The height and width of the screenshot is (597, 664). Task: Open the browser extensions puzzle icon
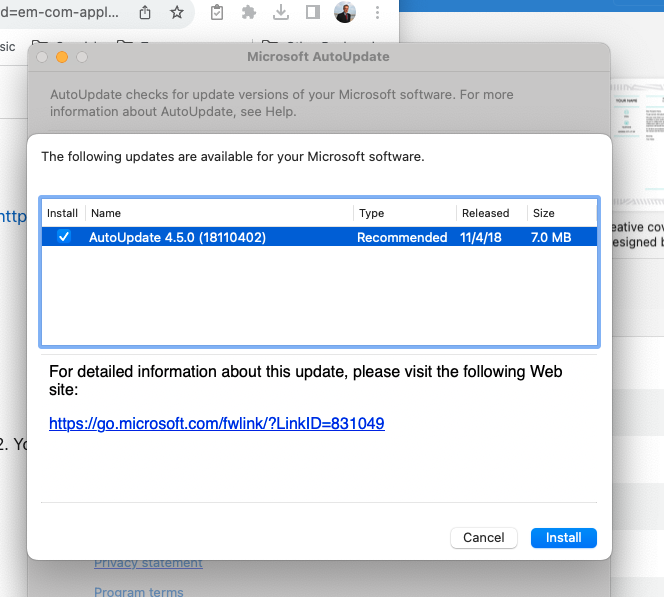point(249,12)
